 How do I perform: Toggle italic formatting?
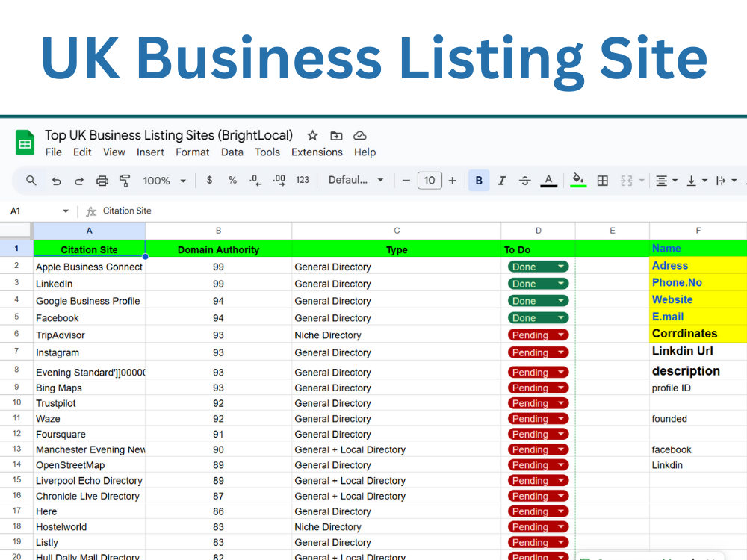point(502,181)
